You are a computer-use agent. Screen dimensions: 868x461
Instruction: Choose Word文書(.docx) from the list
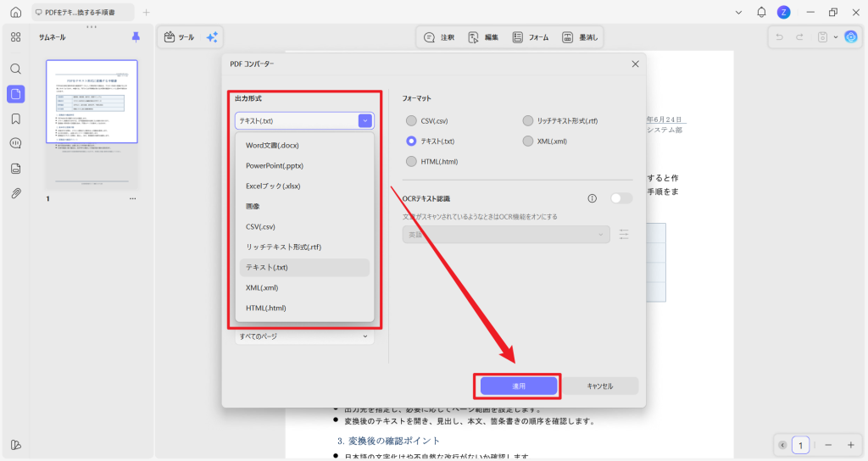pos(304,145)
